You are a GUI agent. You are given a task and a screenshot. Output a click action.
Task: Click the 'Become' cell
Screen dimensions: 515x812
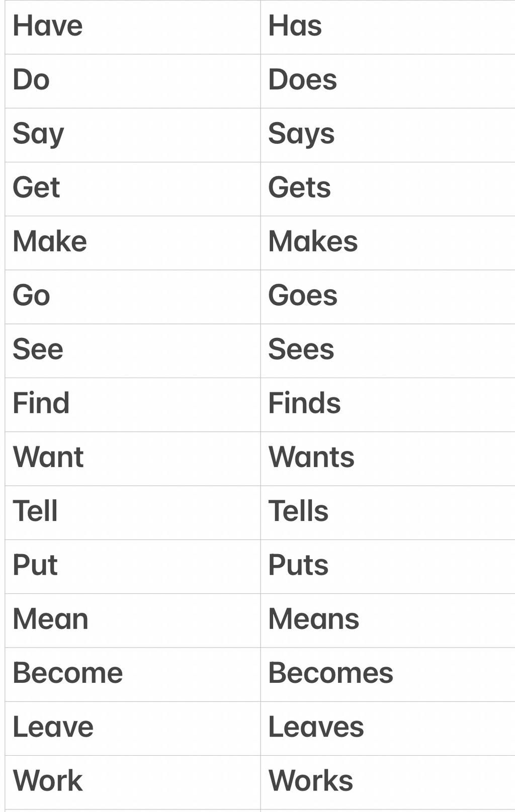pos(133,674)
